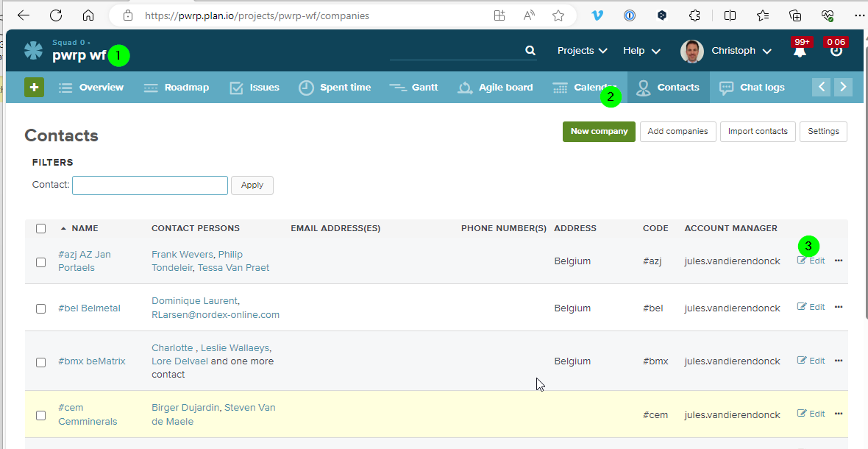The image size is (868, 449).
Task: Reload the page with the refresh icon
Action: [56, 15]
